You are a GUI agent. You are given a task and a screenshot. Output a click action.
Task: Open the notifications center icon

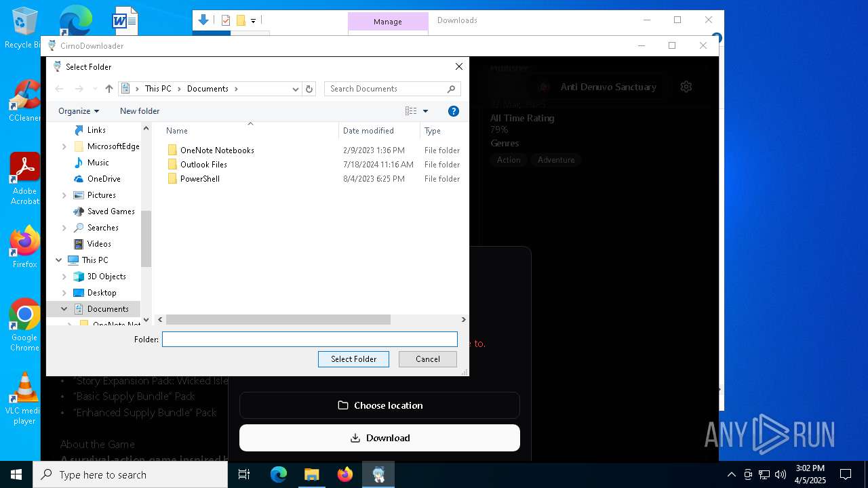(846, 474)
